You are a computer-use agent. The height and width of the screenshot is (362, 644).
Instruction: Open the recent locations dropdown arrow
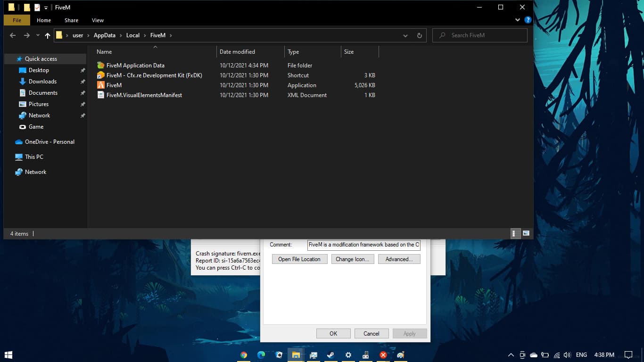[37, 35]
